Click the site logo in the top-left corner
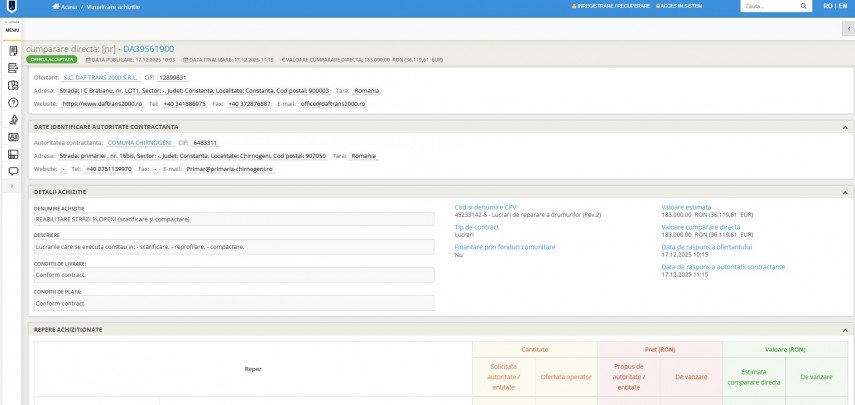Viewport: 855px width, 405px height. 12,6
